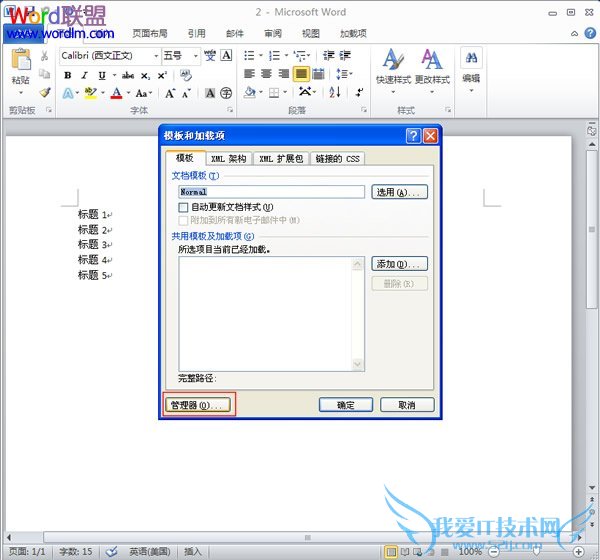Click the dialog help question button
The width and height of the screenshot is (600, 560).
click(x=413, y=136)
